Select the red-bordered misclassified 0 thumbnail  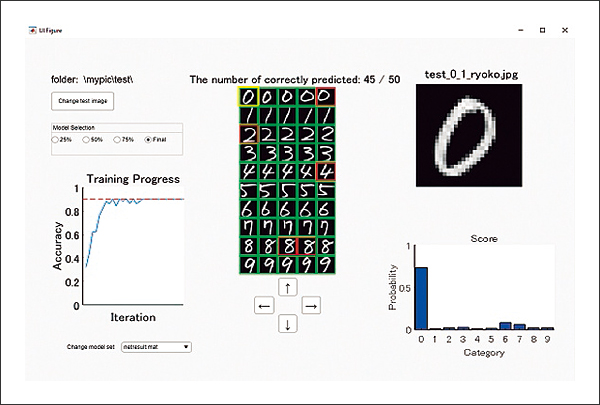(326, 97)
